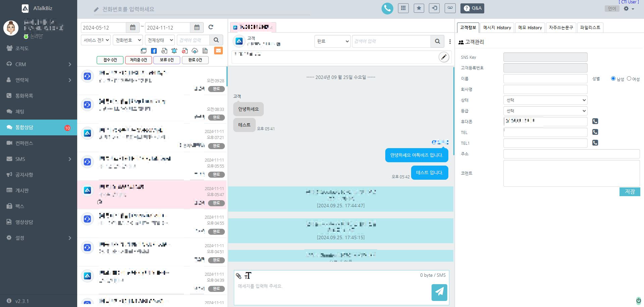This screenshot has width=644, height=307.
Task: Click the 보류 0건 filter button
Action: pyautogui.click(x=167, y=60)
